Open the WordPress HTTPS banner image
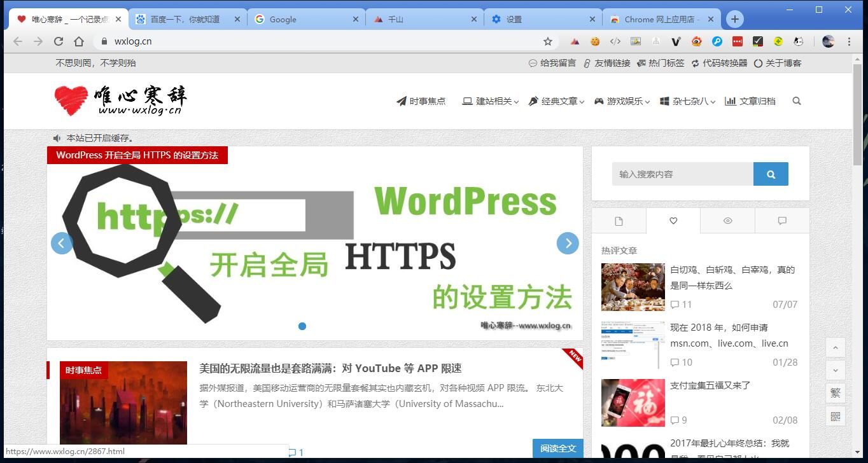 point(315,243)
